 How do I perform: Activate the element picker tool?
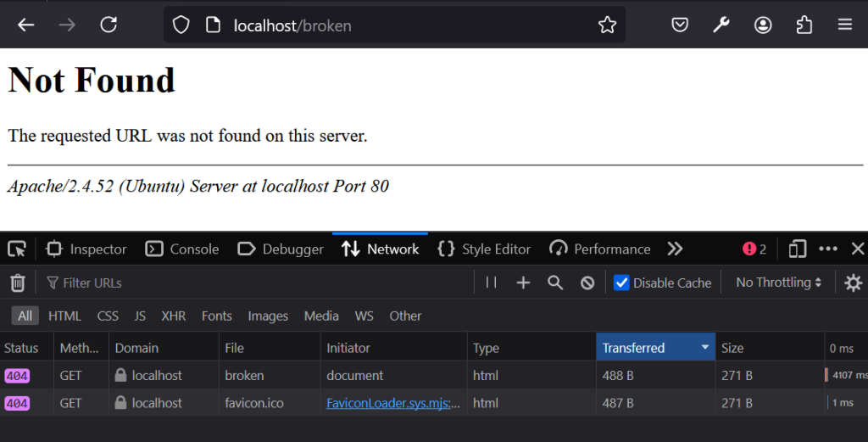tap(17, 249)
